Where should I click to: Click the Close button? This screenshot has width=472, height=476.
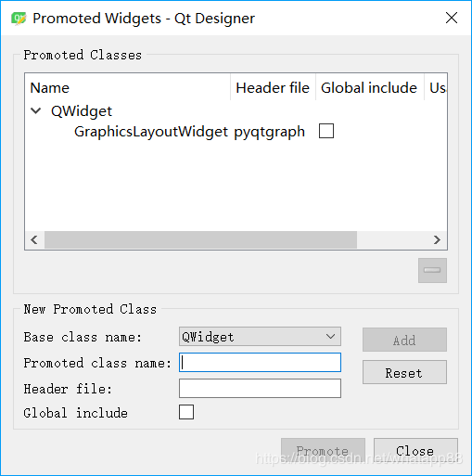pyautogui.click(x=415, y=450)
